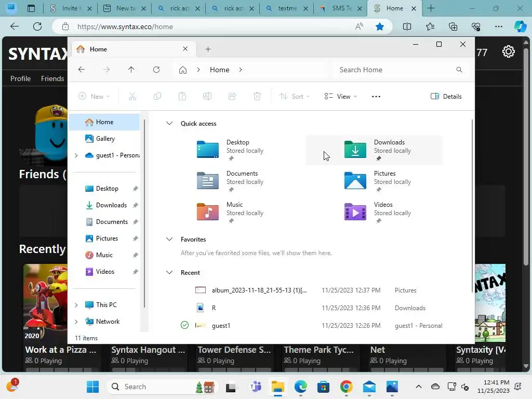This screenshot has width=532, height=399.
Task: Go back in File Explorer navigation
Action: (x=82, y=70)
